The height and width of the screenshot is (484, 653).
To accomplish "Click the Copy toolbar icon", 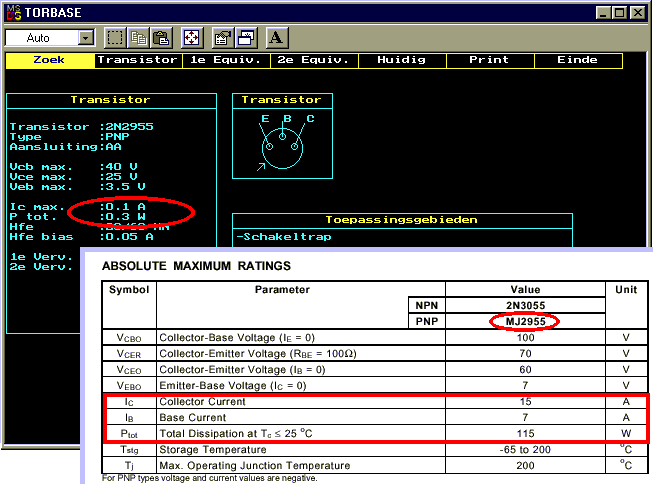I will 138,38.
